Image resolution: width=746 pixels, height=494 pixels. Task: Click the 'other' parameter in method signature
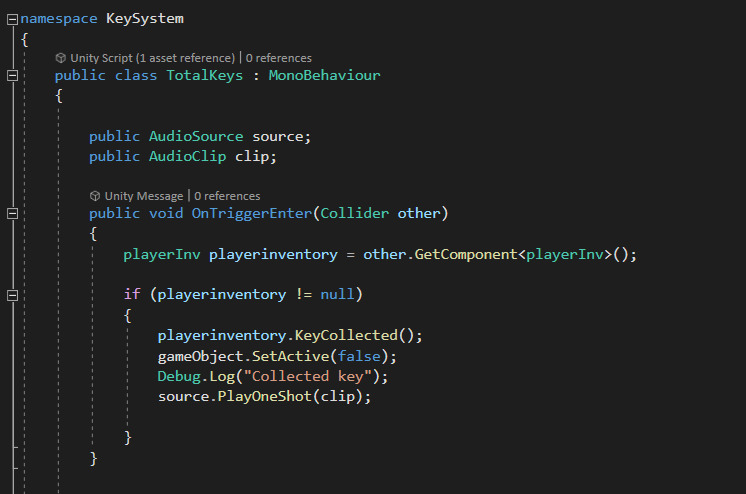[419, 213]
